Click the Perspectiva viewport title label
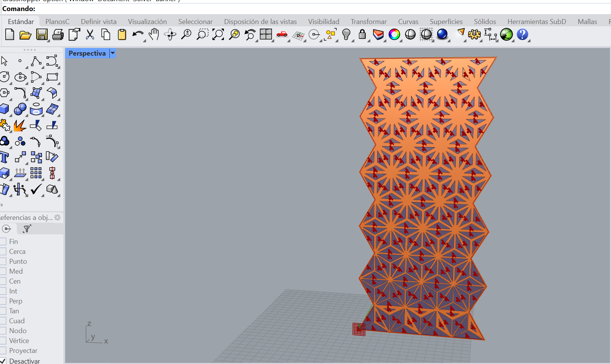The height and width of the screenshot is (364, 611). pyautogui.click(x=87, y=53)
